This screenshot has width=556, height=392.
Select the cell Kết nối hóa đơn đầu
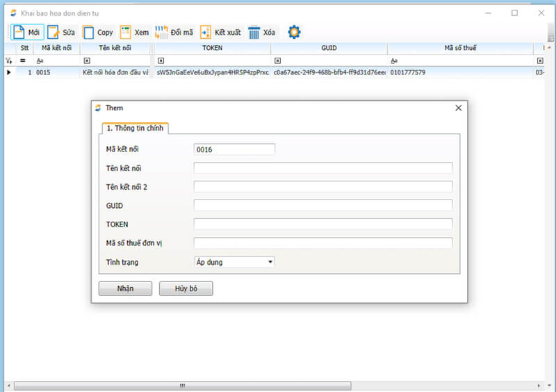pos(115,72)
